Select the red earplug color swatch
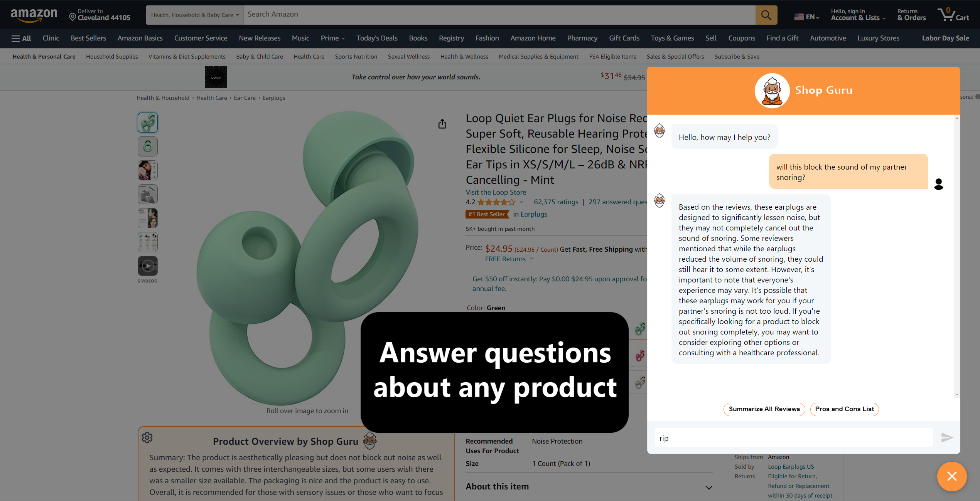The image size is (980, 501). pos(639,355)
